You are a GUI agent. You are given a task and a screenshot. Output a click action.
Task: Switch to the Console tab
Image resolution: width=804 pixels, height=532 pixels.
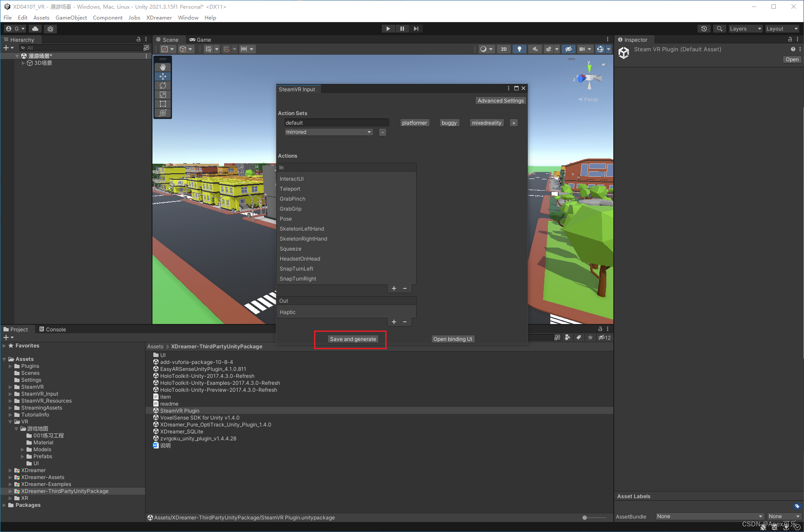coord(53,329)
